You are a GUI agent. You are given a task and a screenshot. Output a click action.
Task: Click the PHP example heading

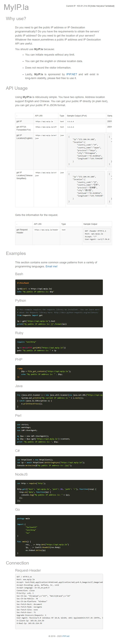point(19,360)
